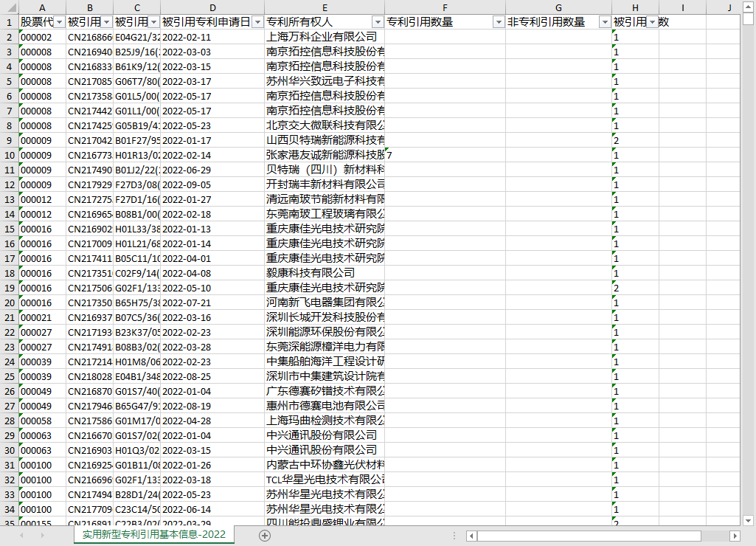Image resolution: width=756 pixels, height=546 pixels.
Task: Click date cell 2022-04-08
Action: 212,274
